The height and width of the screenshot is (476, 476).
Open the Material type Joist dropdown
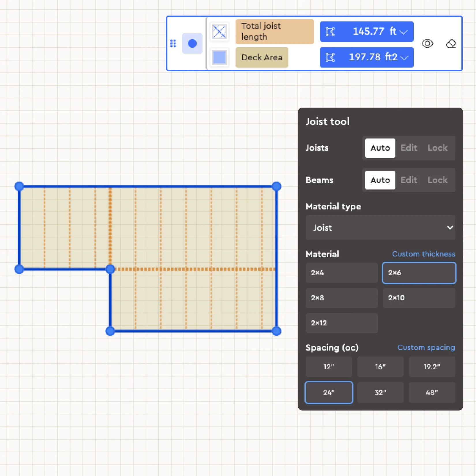click(380, 228)
